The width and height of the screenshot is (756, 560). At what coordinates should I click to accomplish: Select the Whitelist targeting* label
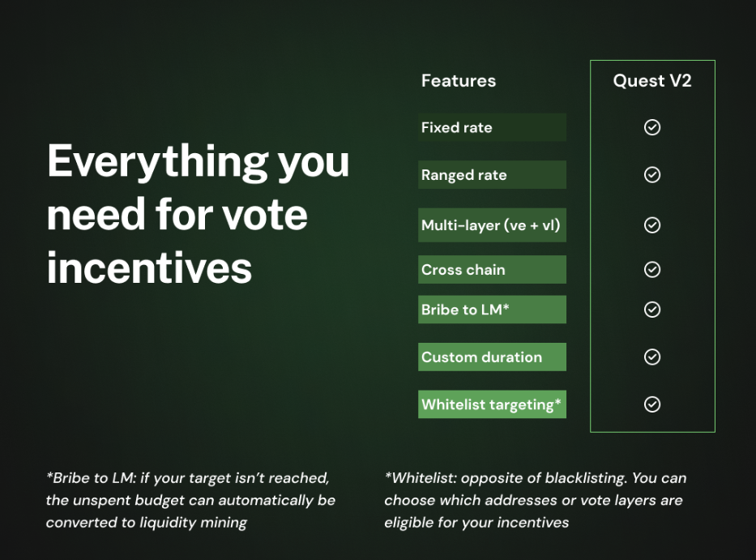492,404
